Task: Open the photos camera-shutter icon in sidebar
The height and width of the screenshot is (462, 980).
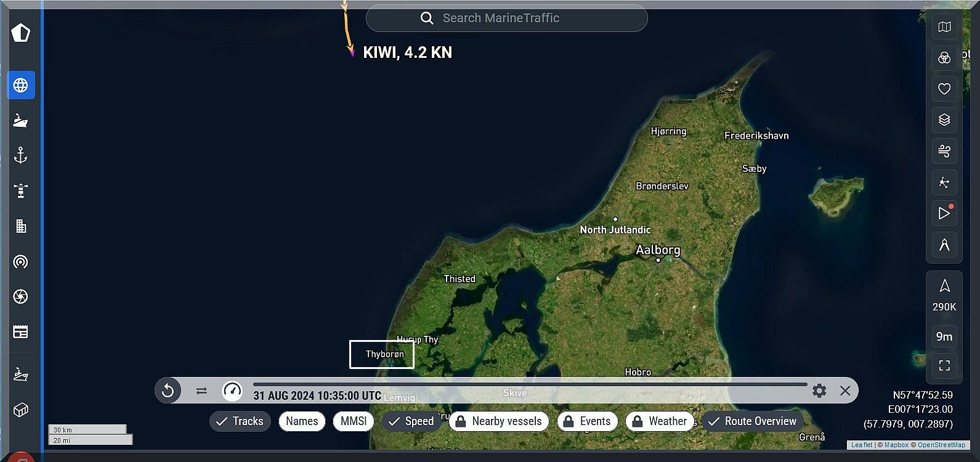Action: click(20, 297)
